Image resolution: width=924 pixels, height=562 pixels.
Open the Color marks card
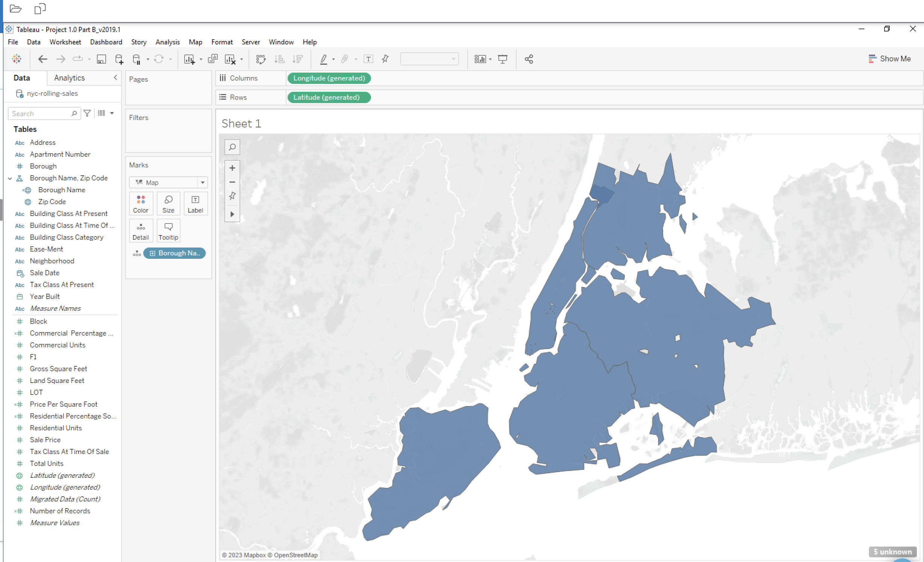141,204
